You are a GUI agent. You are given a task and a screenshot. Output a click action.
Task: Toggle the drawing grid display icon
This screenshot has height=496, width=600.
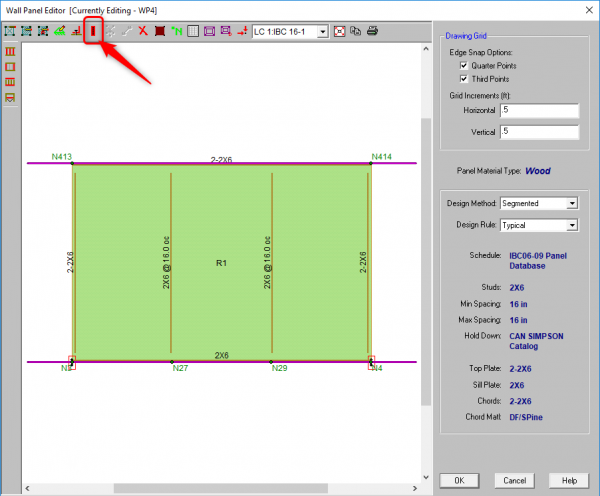click(193, 31)
